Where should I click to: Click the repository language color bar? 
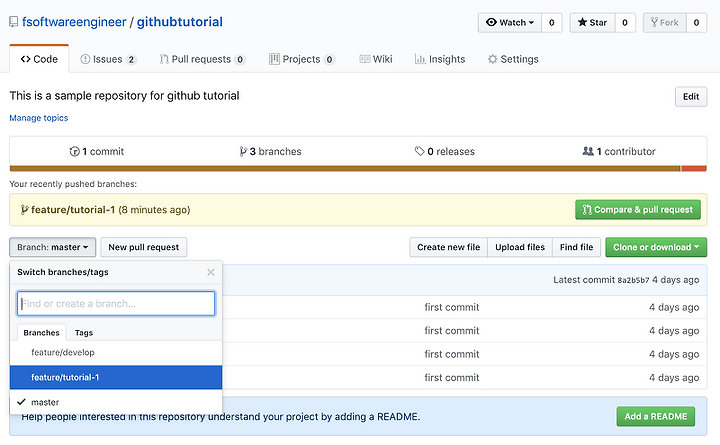point(358,169)
